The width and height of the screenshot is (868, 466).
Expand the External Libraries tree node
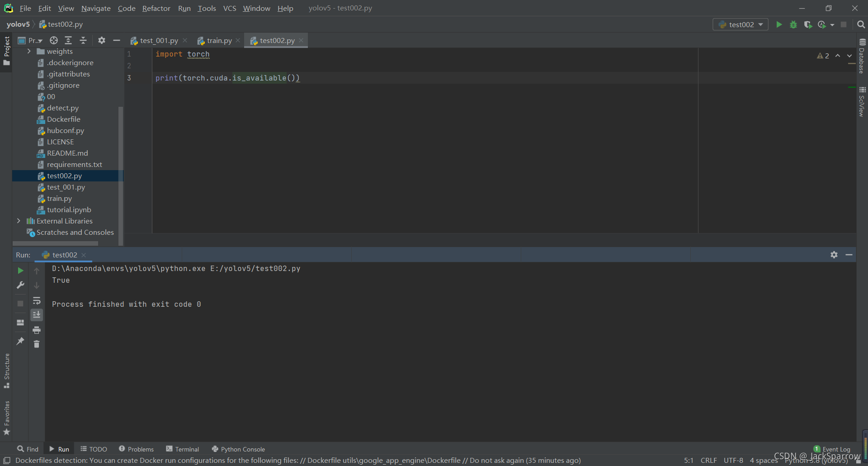pos(19,221)
